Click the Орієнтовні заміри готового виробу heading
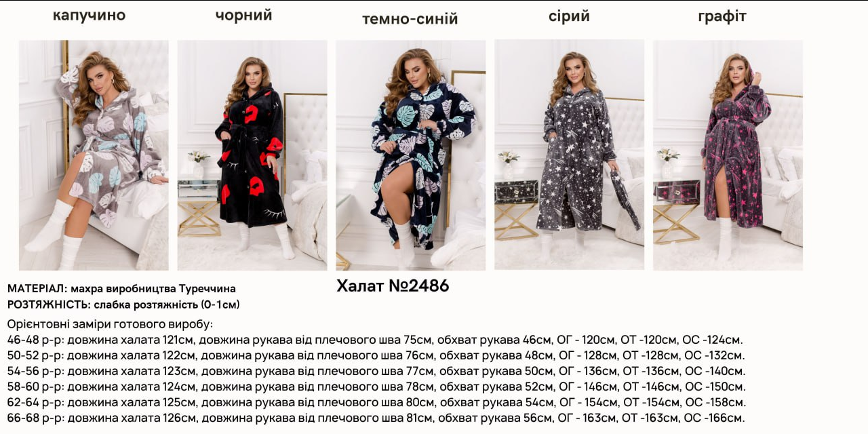The height and width of the screenshot is (434, 868). tap(110, 324)
